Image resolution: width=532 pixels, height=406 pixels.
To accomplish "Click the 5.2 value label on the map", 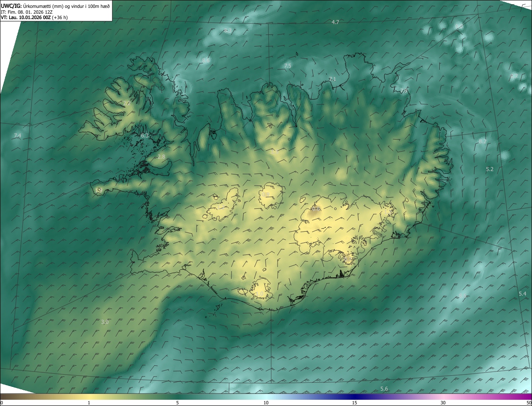I will tap(490, 169).
